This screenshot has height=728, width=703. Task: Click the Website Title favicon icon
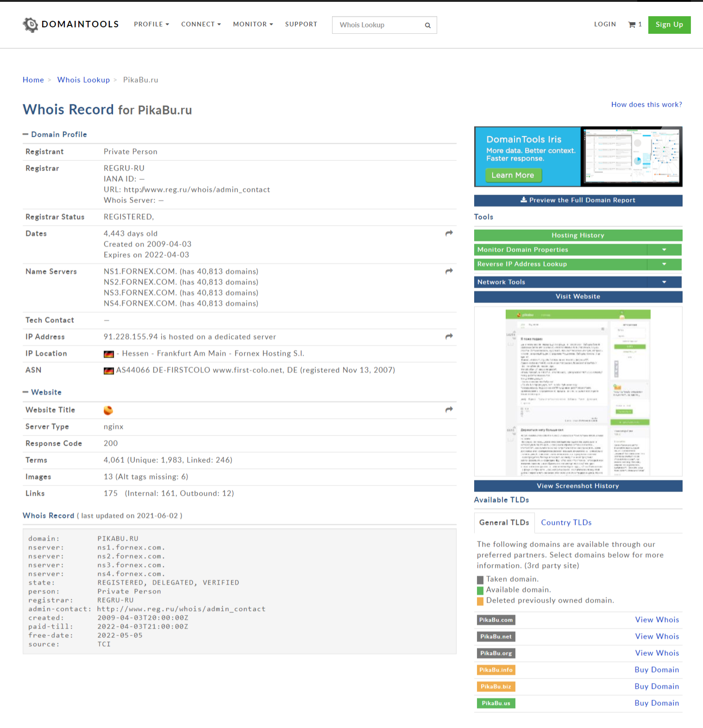point(108,411)
